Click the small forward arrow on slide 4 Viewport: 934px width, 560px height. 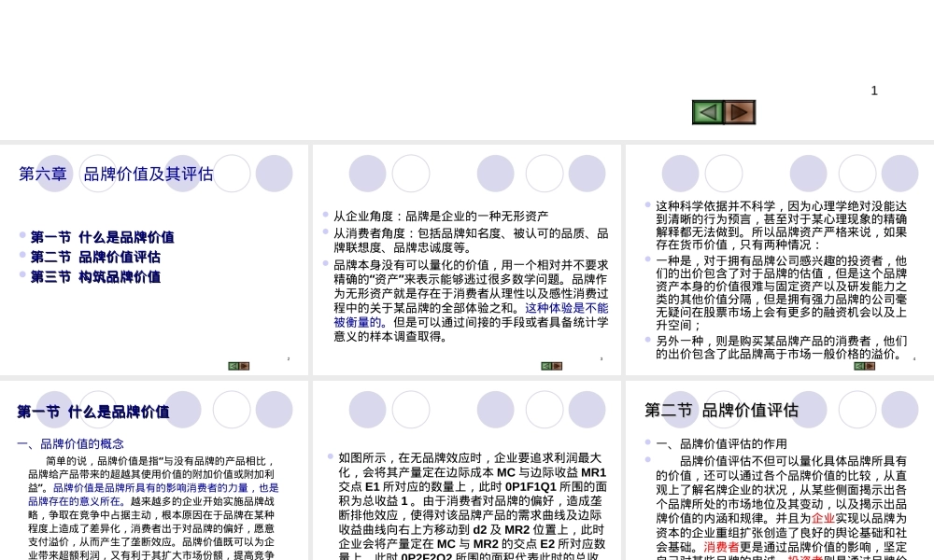[x=870, y=366]
